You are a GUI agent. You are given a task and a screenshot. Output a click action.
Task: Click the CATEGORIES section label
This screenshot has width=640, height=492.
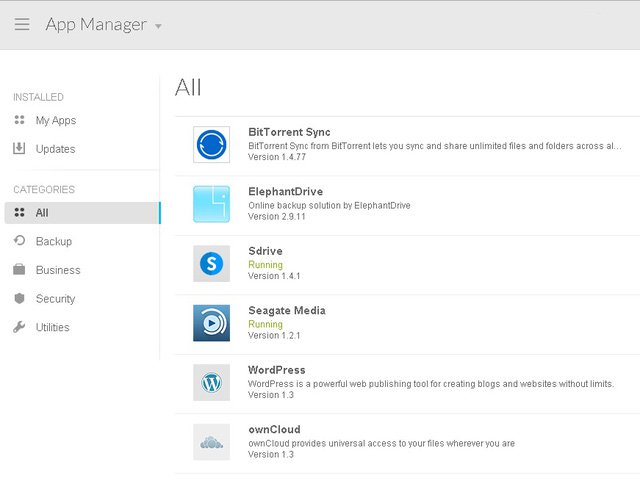point(44,189)
